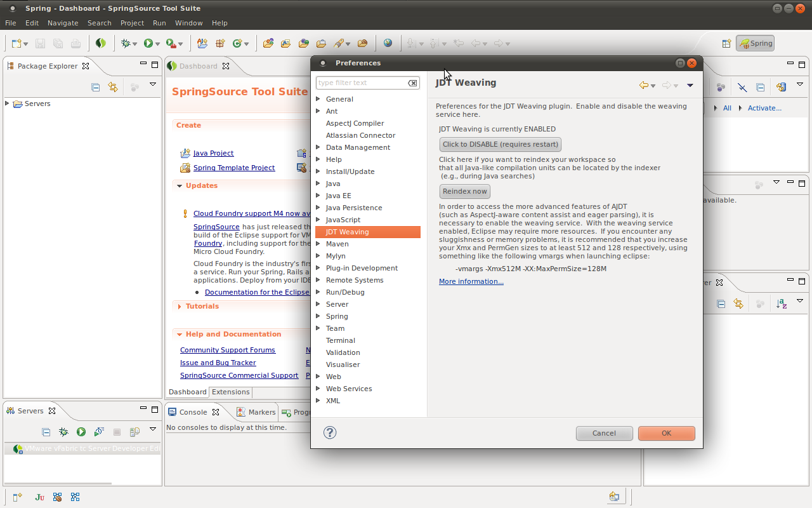Switch to the Markers tab
The image size is (812, 508).
256,412
